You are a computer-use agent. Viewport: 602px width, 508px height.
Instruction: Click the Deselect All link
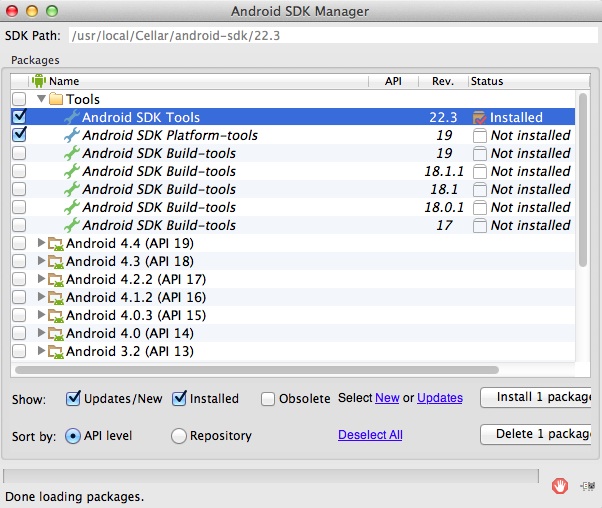coord(370,435)
